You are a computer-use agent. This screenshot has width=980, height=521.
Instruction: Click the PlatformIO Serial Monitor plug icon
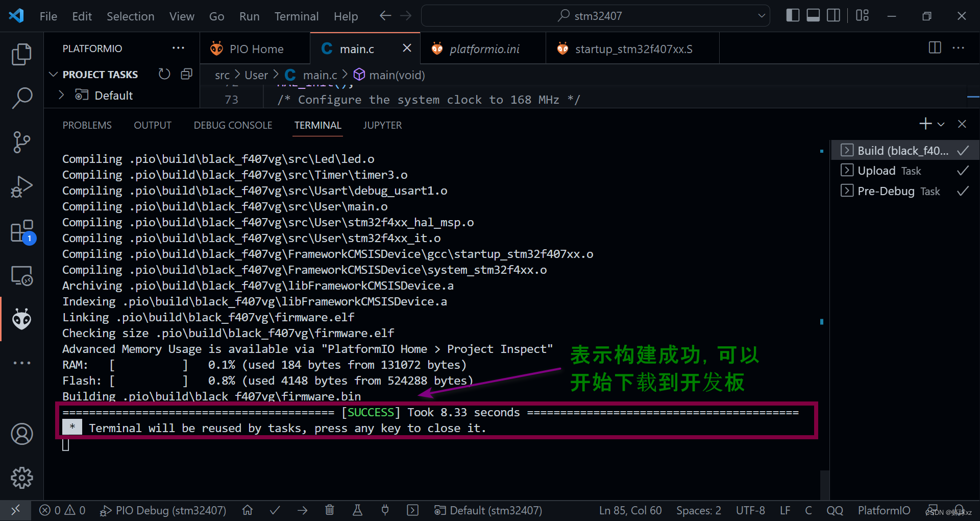tap(385, 510)
